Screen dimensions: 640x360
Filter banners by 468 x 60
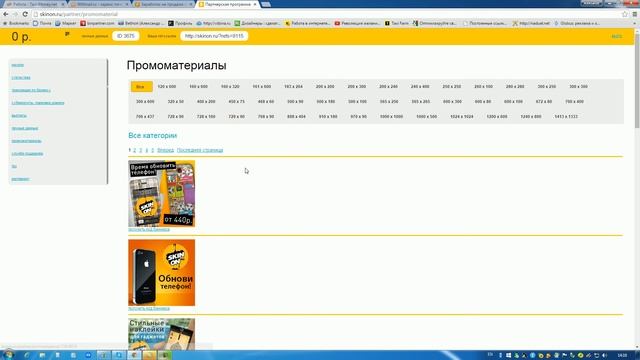[x=266, y=101]
